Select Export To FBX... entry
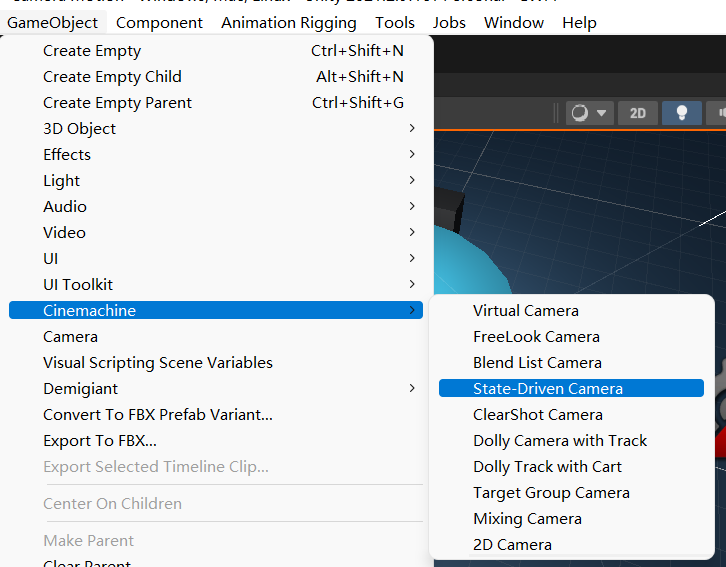Image resolution: width=726 pixels, height=567 pixels. point(100,440)
